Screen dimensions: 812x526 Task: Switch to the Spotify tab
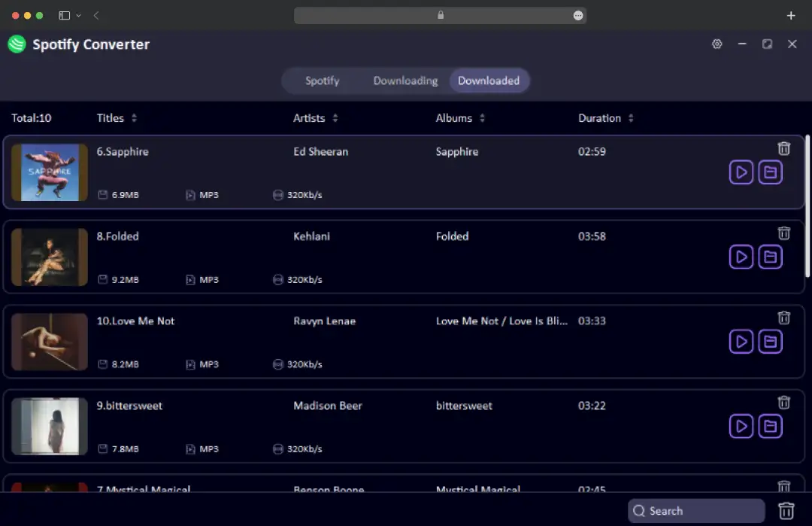coord(322,81)
